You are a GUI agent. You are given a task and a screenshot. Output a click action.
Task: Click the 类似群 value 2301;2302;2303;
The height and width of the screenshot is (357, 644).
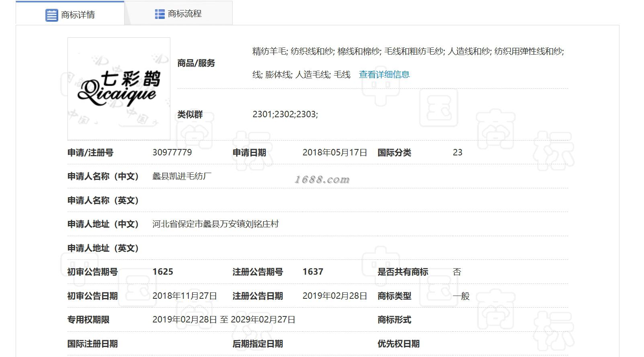[x=285, y=114]
